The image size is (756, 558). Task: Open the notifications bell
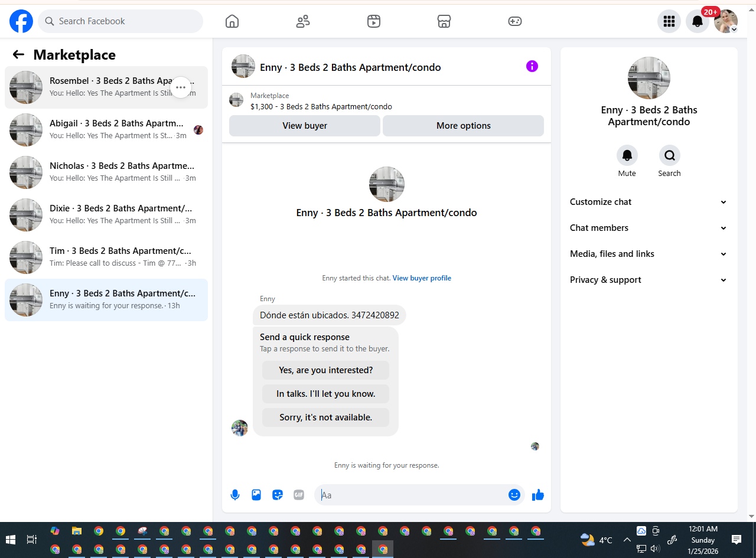pos(698,21)
